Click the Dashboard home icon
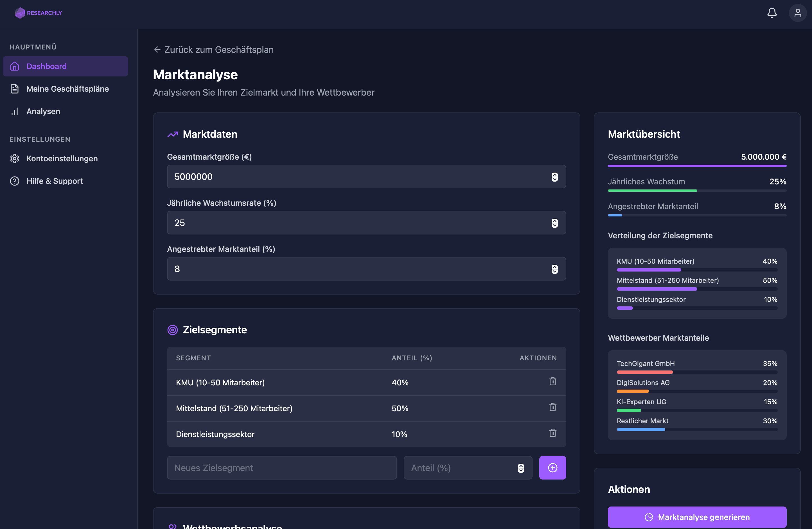This screenshot has height=529, width=812. tap(15, 66)
